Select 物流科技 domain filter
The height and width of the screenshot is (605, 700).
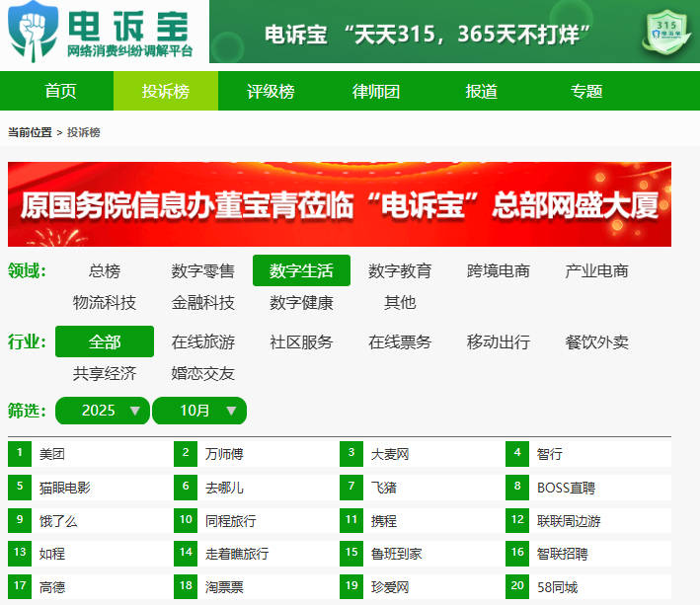(105, 302)
